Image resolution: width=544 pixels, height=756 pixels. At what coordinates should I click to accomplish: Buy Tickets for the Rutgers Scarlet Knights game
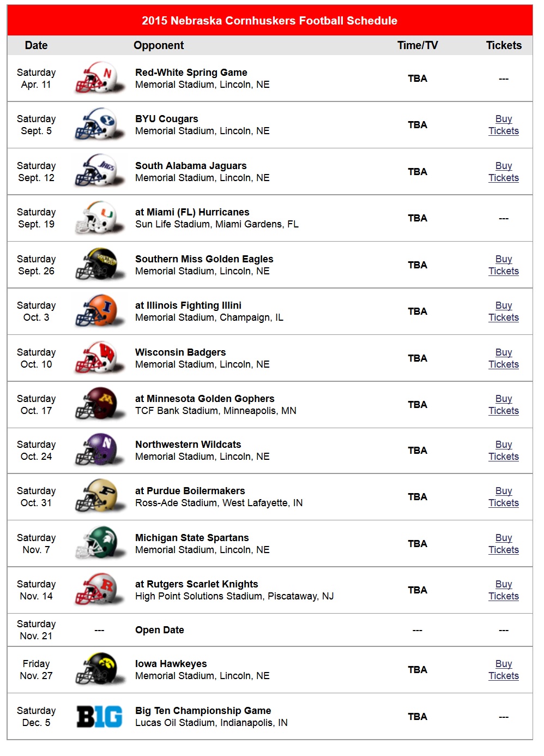[x=504, y=590]
